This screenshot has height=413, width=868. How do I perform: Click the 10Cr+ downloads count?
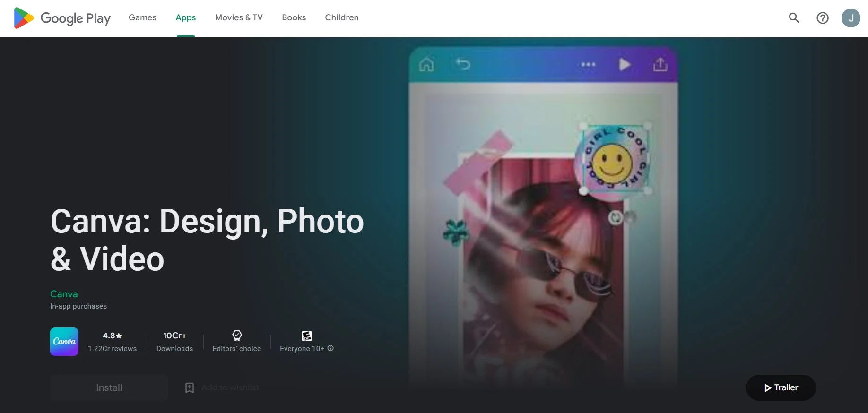coord(175,336)
